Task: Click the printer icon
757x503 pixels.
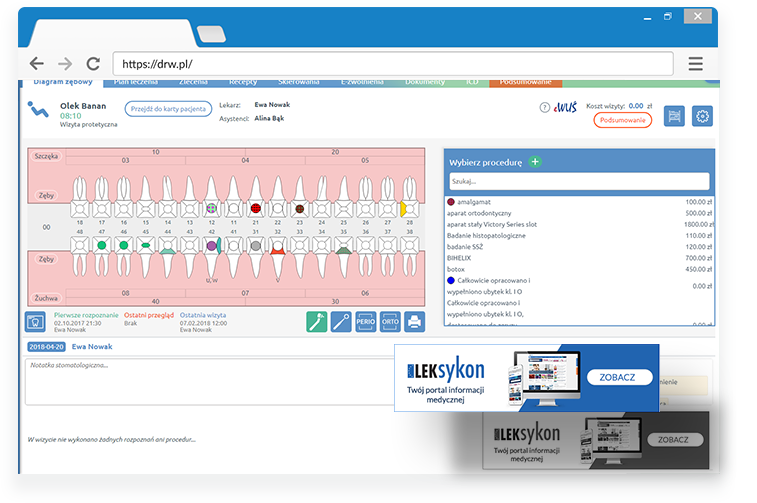Action: pyautogui.click(x=414, y=322)
